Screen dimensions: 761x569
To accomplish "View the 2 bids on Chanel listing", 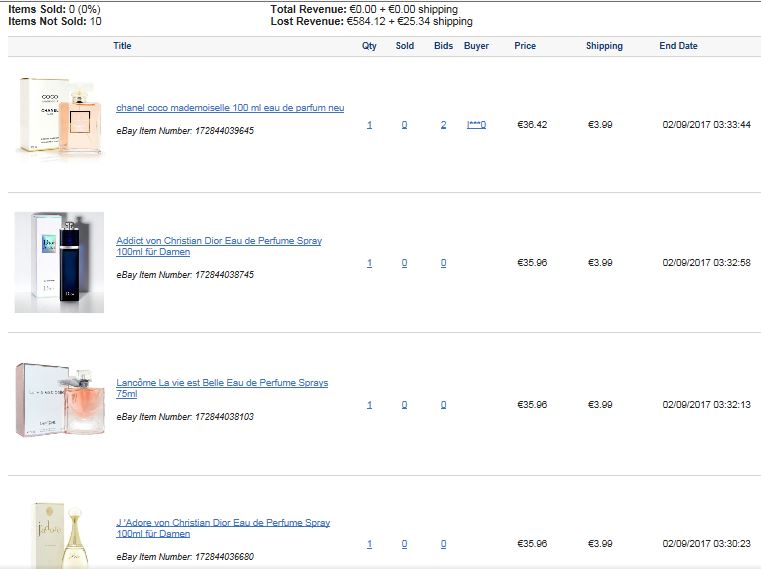I will pos(443,125).
